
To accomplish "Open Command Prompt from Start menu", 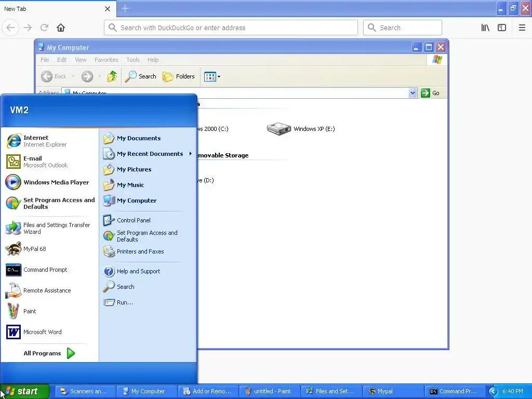I will coord(49,270).
